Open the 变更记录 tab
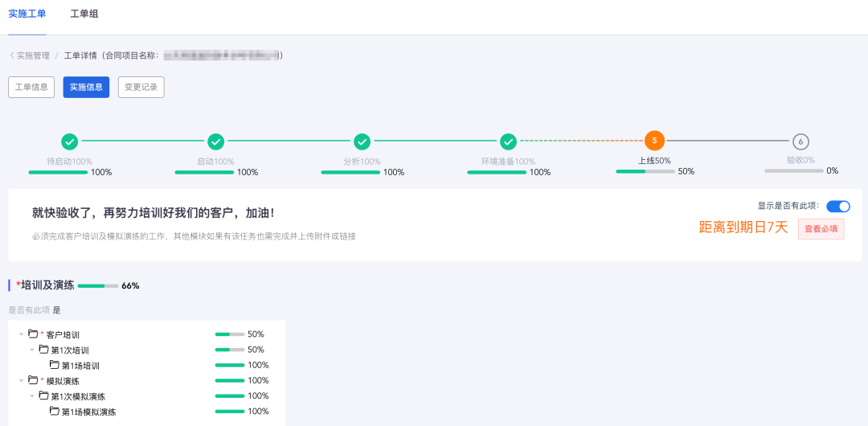Viewport: 868px width, 426px height. (x=141, y=87)
